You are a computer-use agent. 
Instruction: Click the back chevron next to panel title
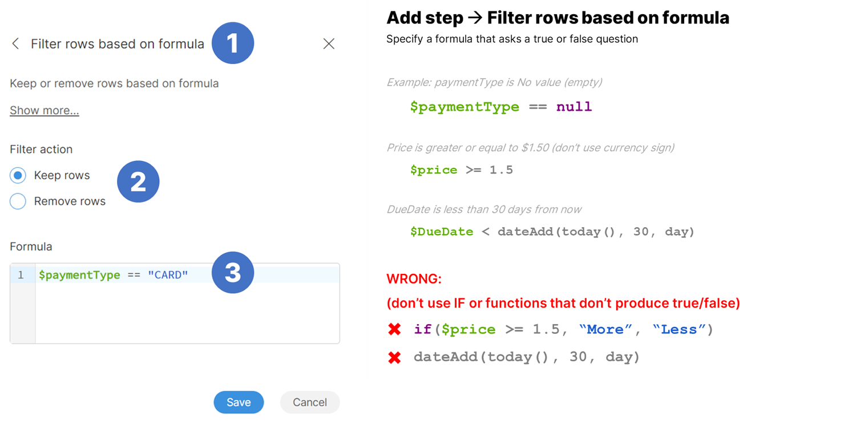[x=14, y=43]
